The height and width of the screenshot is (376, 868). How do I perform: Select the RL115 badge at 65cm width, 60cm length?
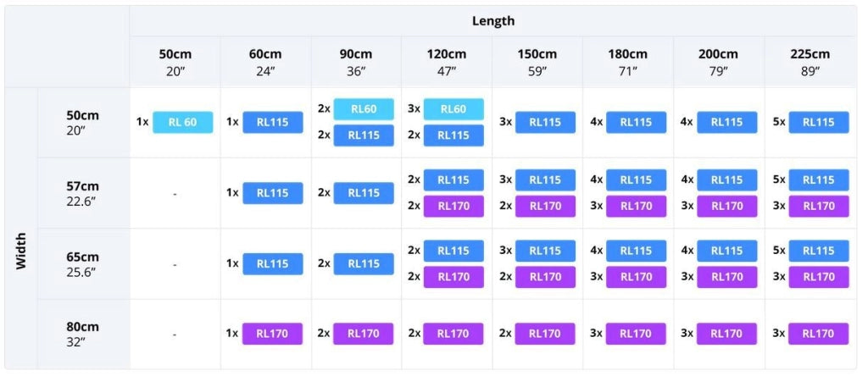coord(272,263)
